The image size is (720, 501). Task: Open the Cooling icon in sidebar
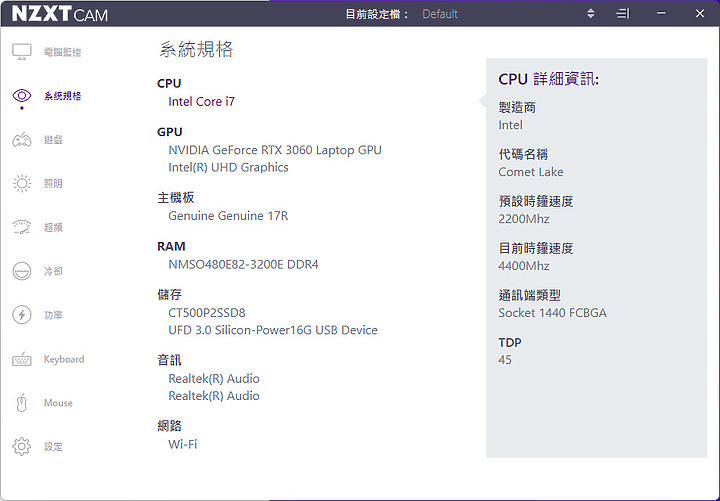(x=22, y=271)
